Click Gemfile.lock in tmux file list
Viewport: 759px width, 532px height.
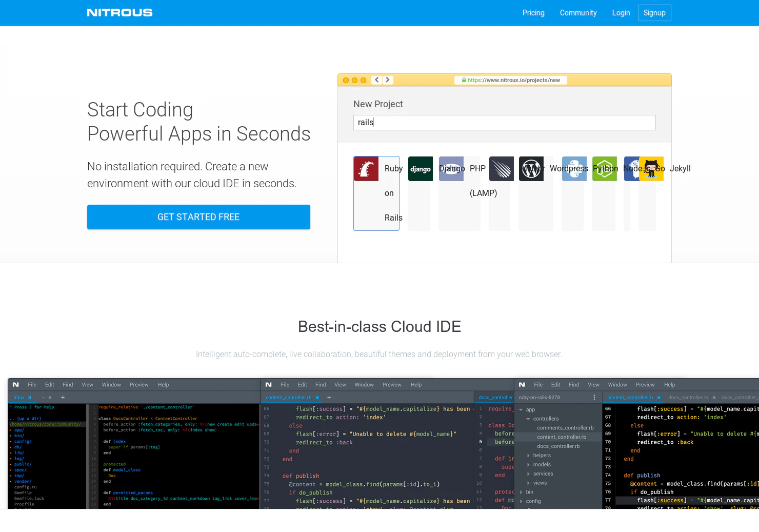click(29, 499)
